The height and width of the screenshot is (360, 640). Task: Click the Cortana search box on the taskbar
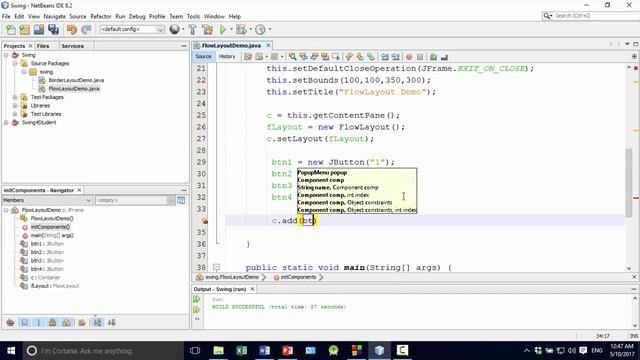pyautogui.click(x=103, y=351)
